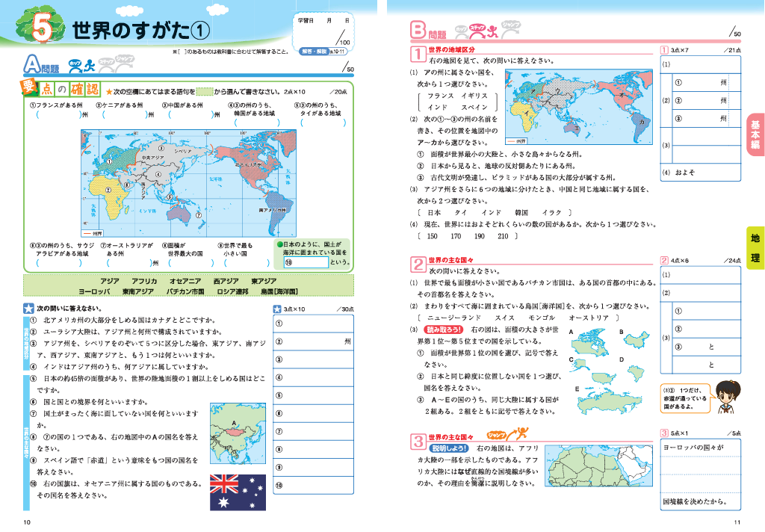Click the モンゴル choice in island-country question
This screenshot has height=532, width=765.
point(542,318)
